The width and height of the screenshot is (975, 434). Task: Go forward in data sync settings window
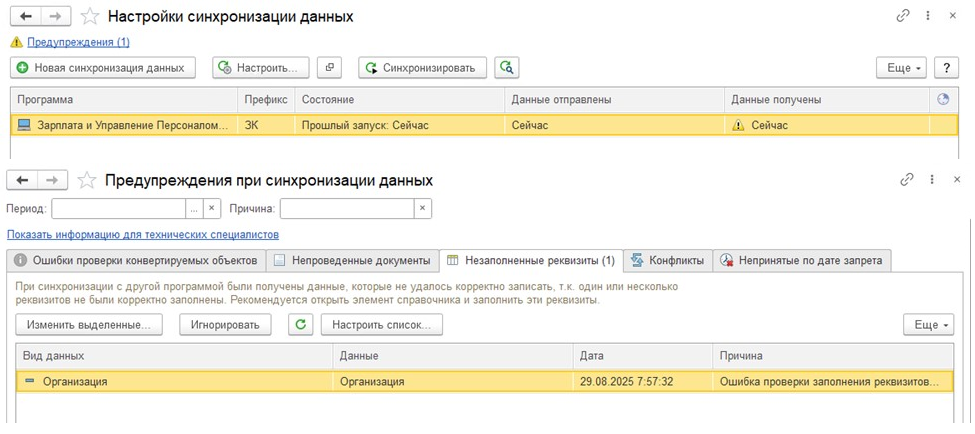pos(56,17)
